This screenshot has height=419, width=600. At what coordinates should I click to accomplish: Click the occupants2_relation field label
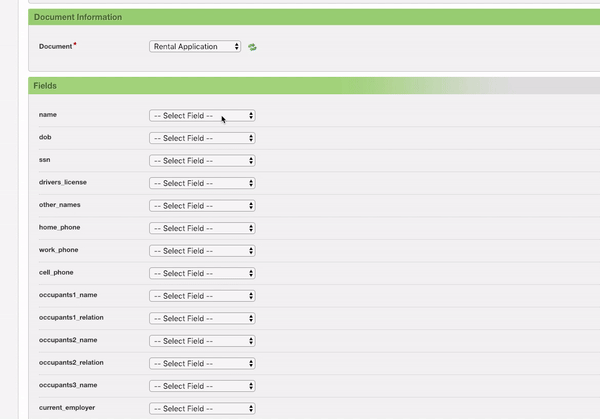tap(71, 362)
